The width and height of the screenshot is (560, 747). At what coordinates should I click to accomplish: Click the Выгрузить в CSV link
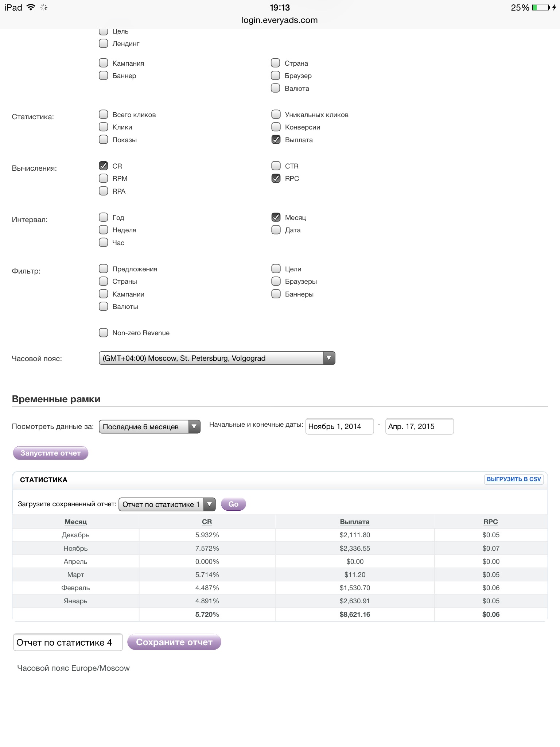[x=514, y=479]
